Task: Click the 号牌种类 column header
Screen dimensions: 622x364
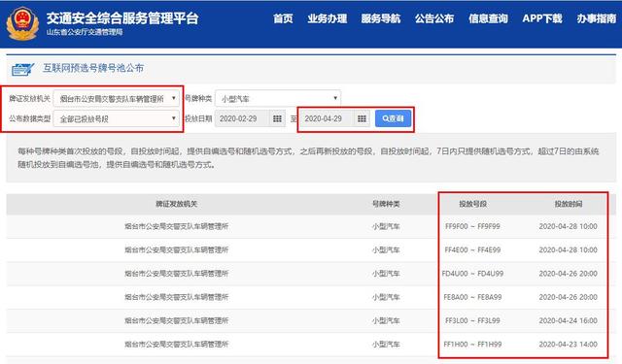Action: coord(386,204)
